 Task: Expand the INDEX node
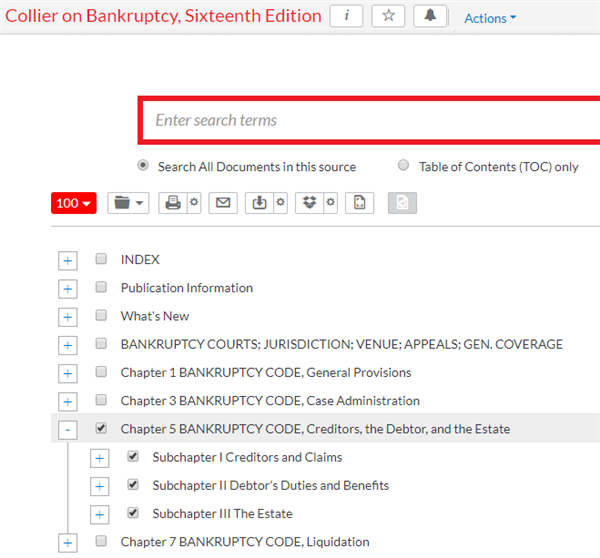click(x=68, y=261)
